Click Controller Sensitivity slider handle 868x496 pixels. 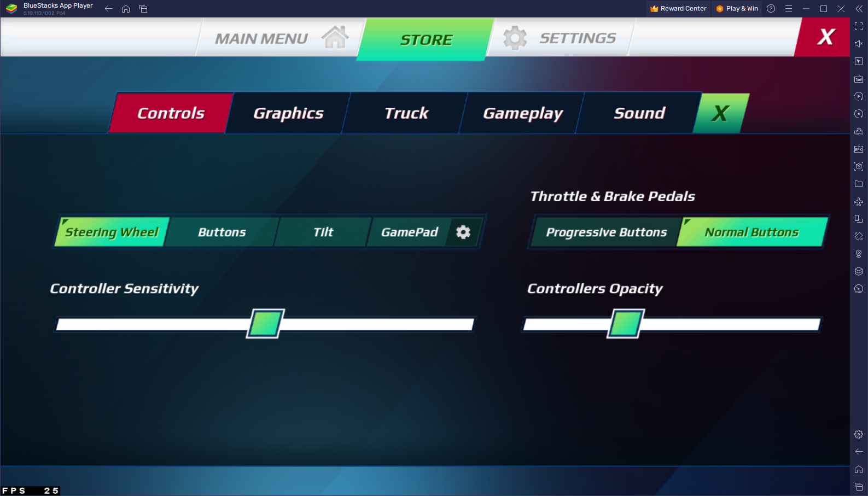(265, 324)
